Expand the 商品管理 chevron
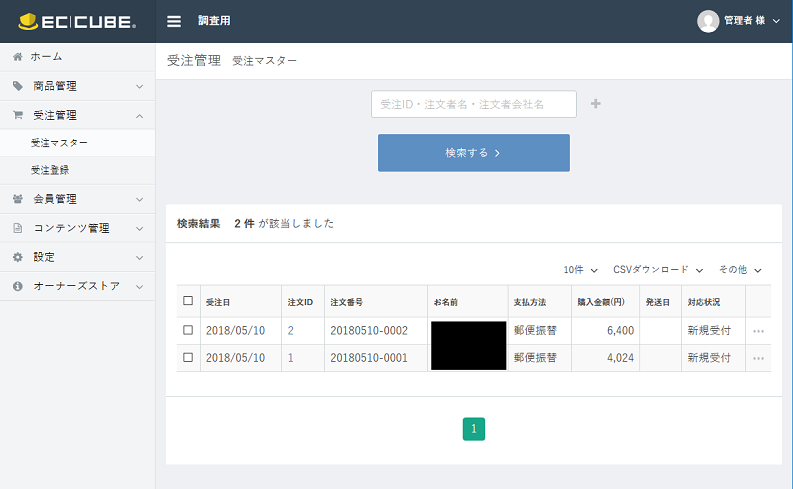The image size is (793, 489). click(x=140, y=86)
